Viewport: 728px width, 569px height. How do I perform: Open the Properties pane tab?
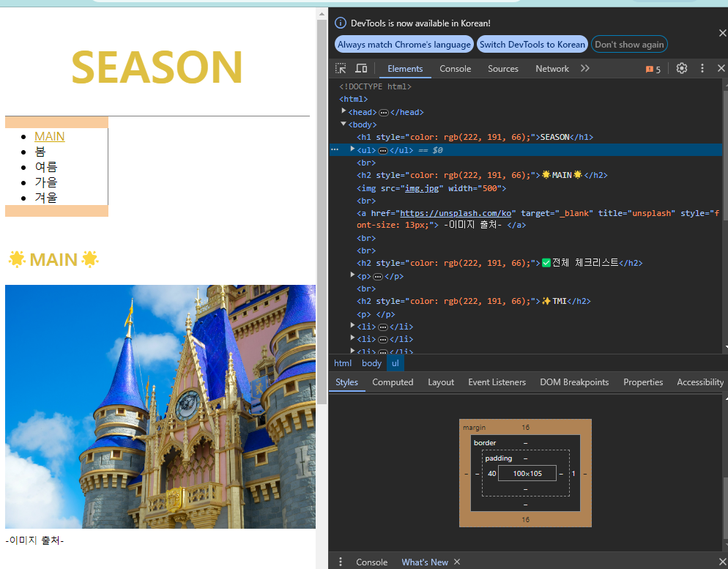[643, 382]
